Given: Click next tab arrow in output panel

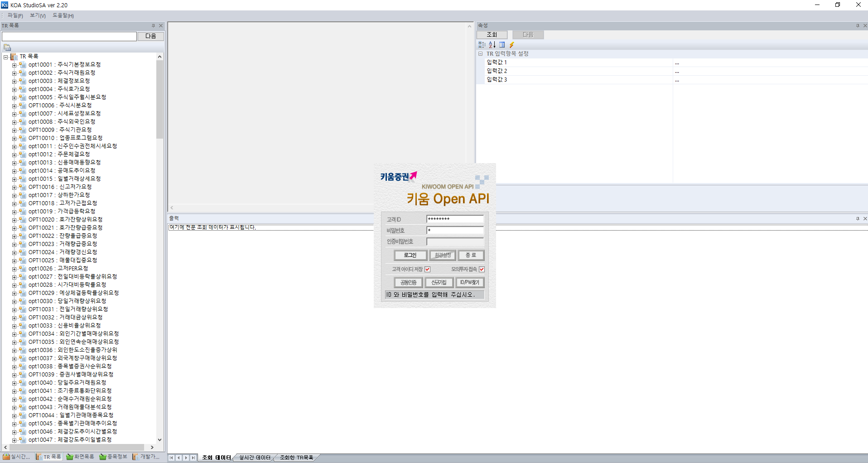Looking at the screenshot, I should pos(186,458).
